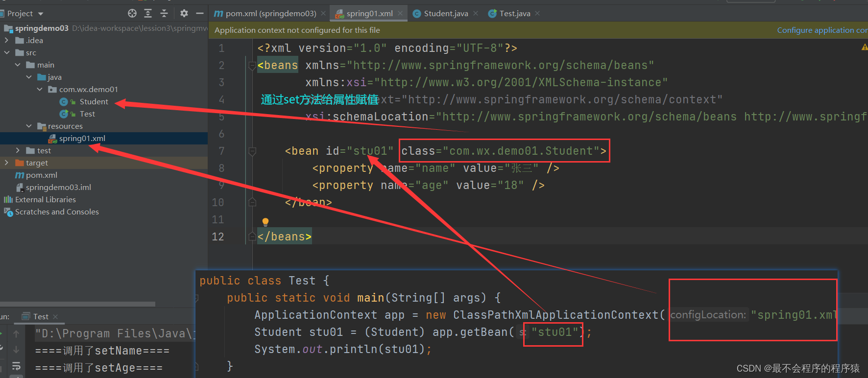This screenshot has width=868, height=378.
Task: Click the External Libraries icon
Action: (8, 200)
